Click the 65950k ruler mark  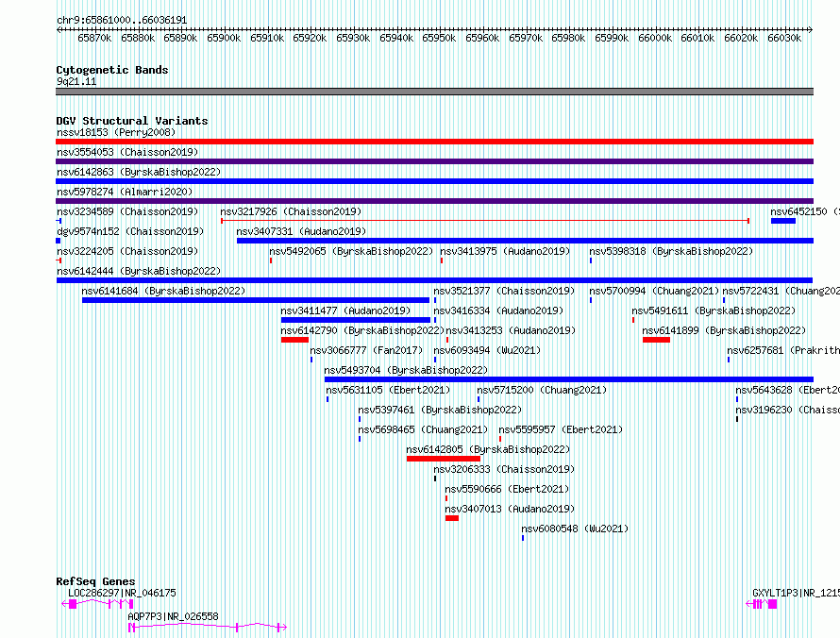click(x=439, y=38)
